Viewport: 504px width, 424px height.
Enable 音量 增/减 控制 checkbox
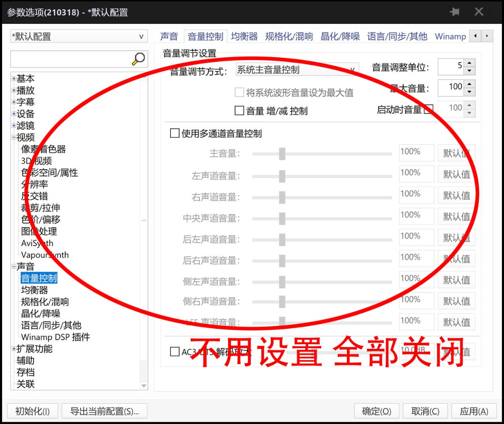click(x=239, y=110)
